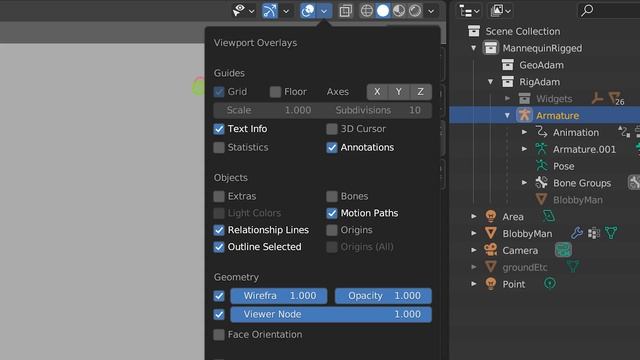Click the GeoAdam collection icon
Viewport: 640px width, 360px height.
point(507,65)
